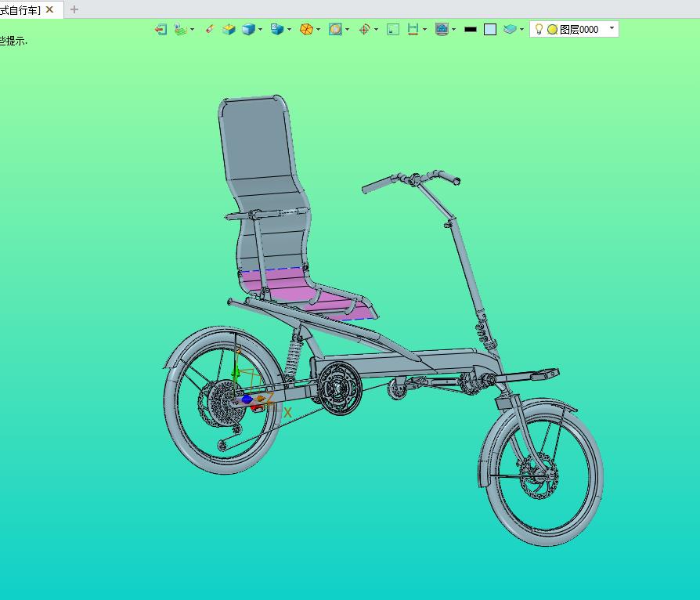Toggle the layer lightbulb visibility icon
The width and height of the screenshot is (700, 600).
(539, 29)
